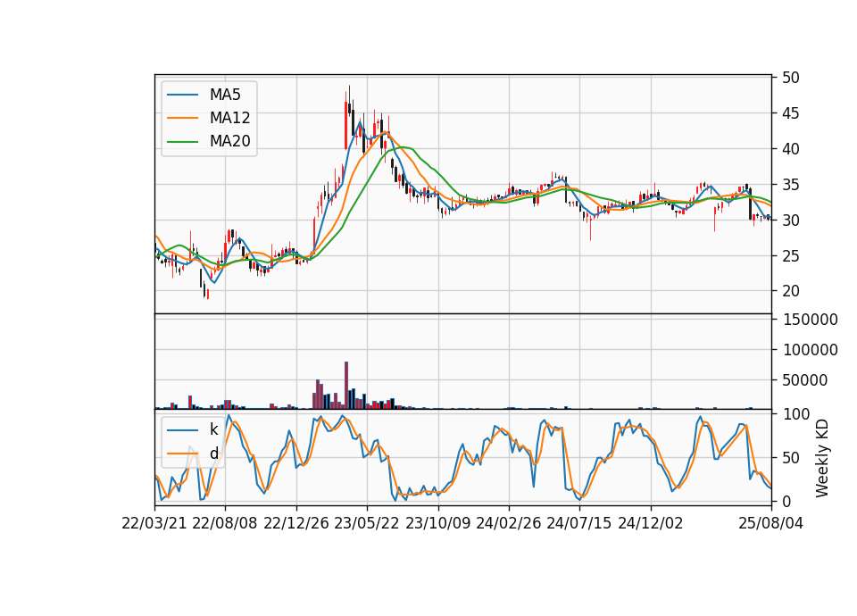Click the KD axis value 50
This screenshot has height=616, width=857.
pos(790,458)
